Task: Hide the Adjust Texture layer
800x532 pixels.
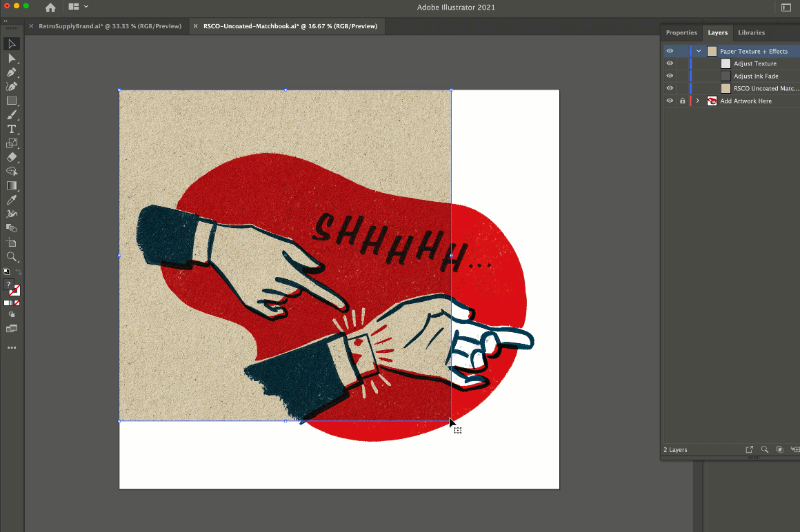Action: (669, 63)
